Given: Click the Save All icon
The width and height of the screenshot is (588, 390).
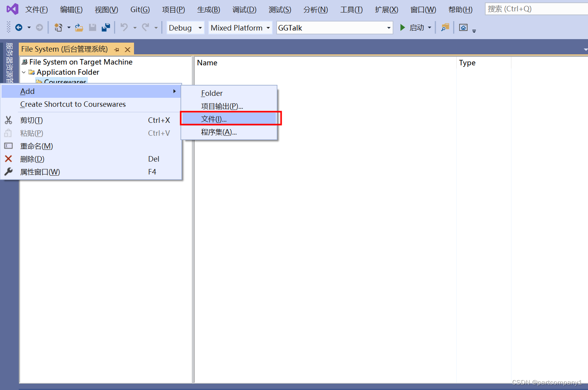Looking at the screenshot, I should [105, 27].
